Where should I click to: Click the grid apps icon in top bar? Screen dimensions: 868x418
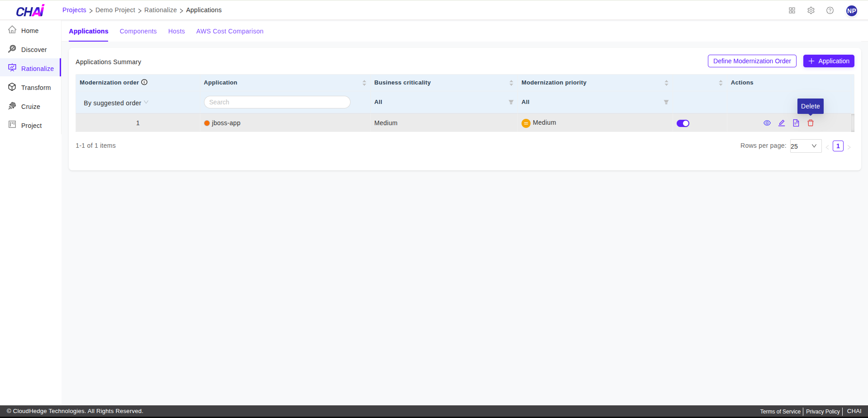coord(792,10)
